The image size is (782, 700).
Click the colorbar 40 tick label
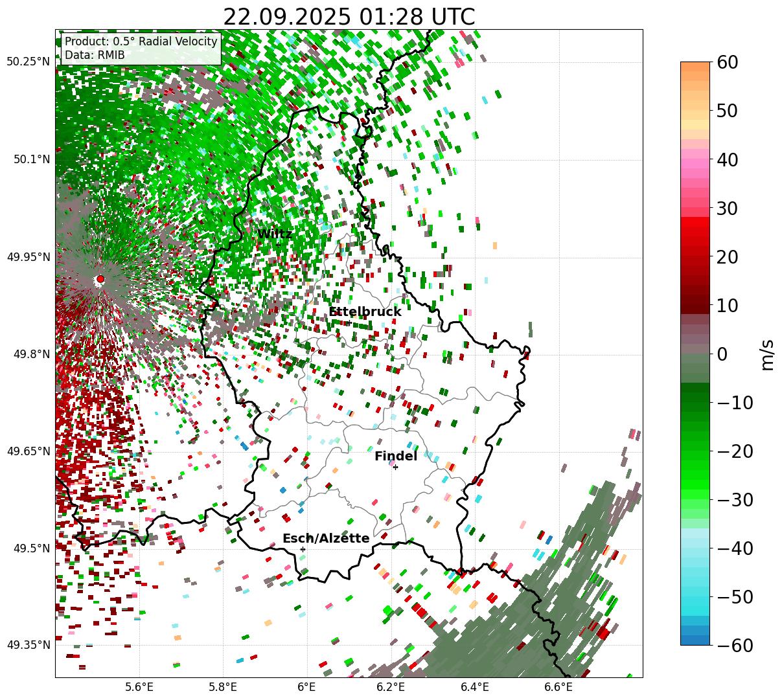click(x=728, y=159)
